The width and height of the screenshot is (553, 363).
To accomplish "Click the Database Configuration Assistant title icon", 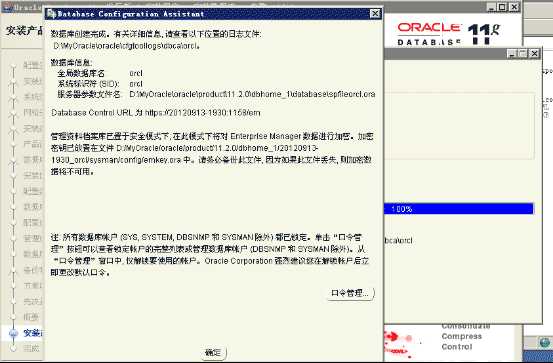I will click(51, 14).
